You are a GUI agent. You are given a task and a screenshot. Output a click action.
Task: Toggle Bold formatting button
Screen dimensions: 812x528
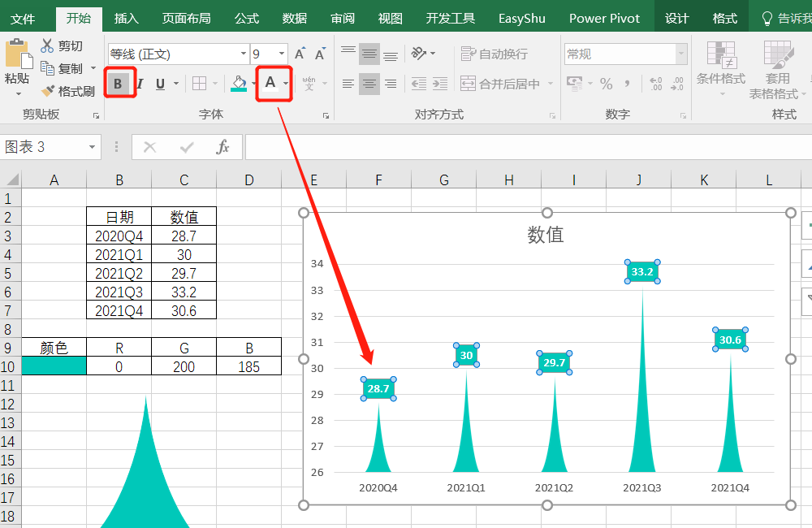118,84
